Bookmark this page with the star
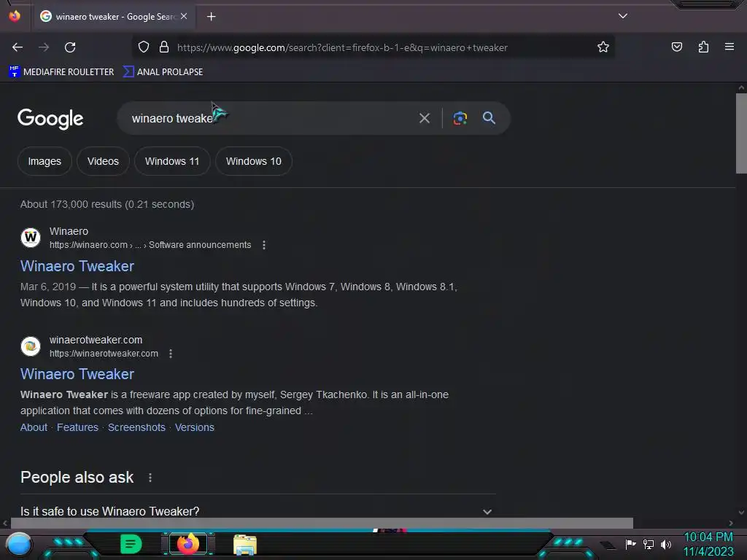 click(x=603, y=47)
